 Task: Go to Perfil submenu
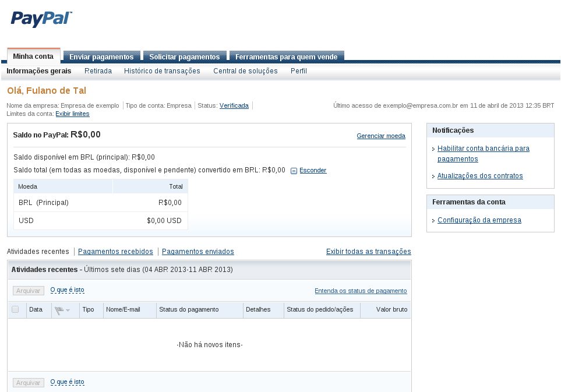(x=299, y=71)
